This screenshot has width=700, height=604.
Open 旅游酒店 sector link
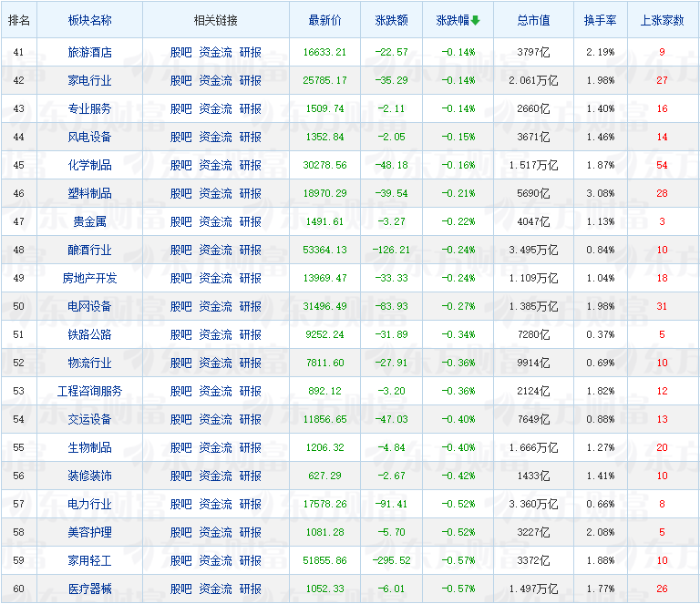[90, 52]
